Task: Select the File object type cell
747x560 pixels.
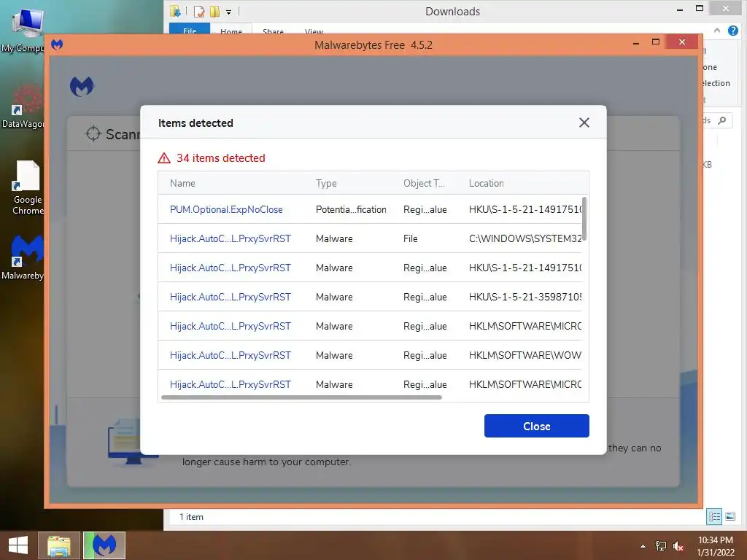Action: tap(410, 238)
